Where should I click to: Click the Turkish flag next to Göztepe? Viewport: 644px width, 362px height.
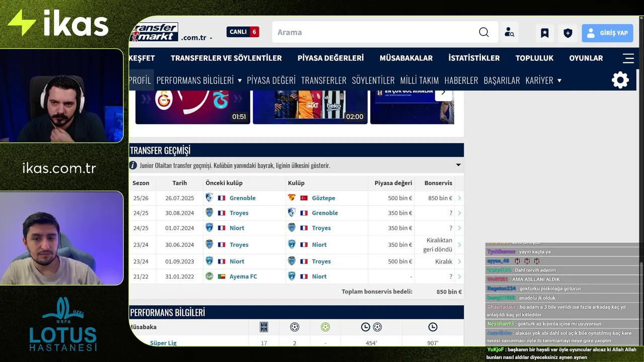(304, 198)
